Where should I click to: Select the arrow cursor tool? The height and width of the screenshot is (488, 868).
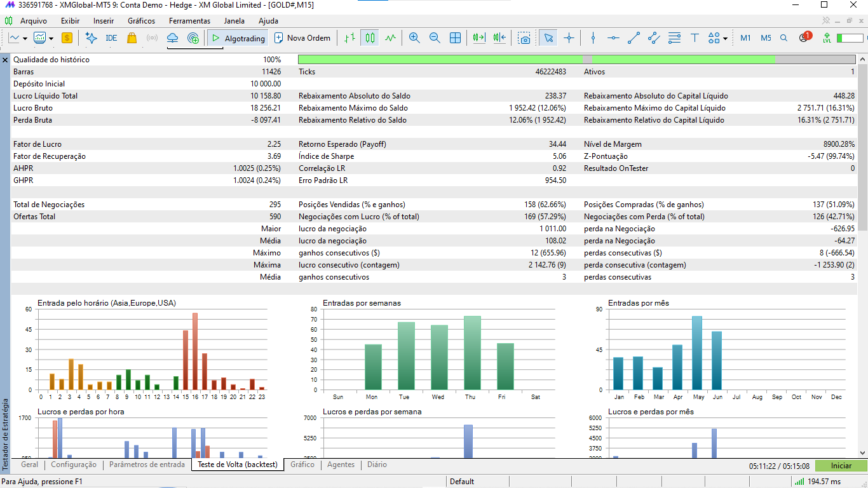click(548, 38)
